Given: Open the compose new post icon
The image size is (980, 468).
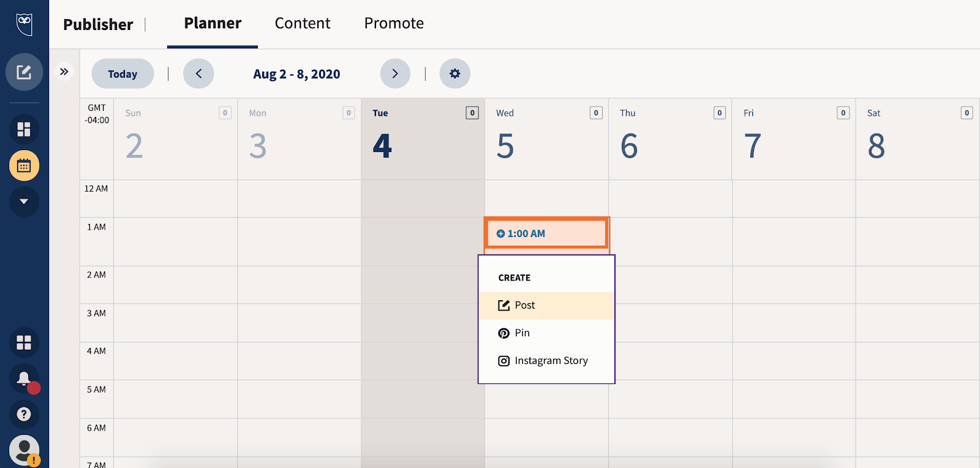Looking at the screenshot, I should tap(24, 72).
